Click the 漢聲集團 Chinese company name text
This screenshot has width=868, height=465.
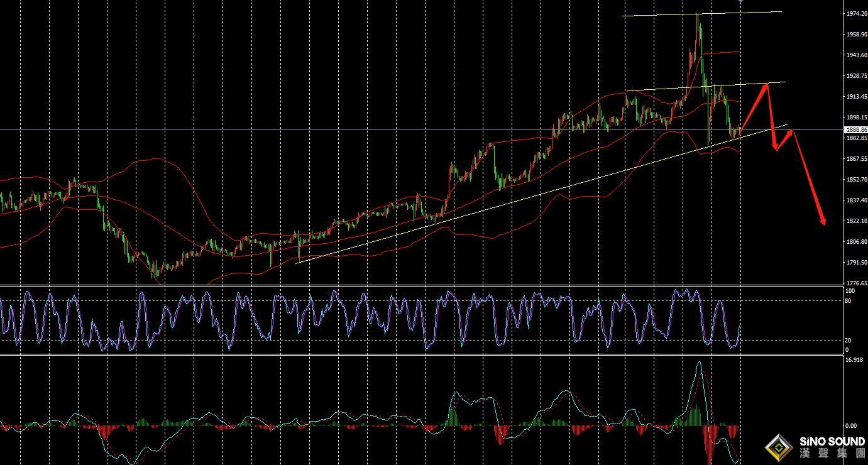(833, 454)
